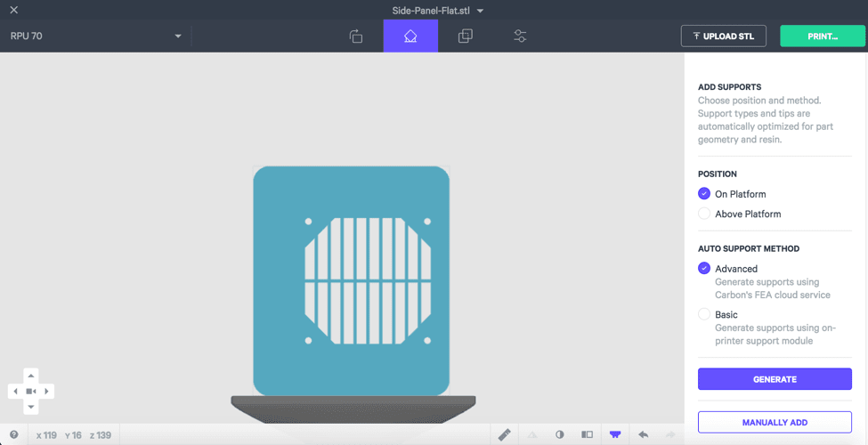Pan camera left with navigation arrow

click(15, 392)
